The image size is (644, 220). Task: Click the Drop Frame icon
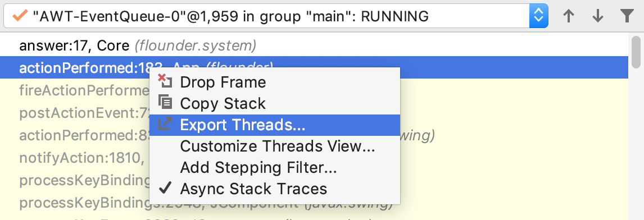click(165, 81)
